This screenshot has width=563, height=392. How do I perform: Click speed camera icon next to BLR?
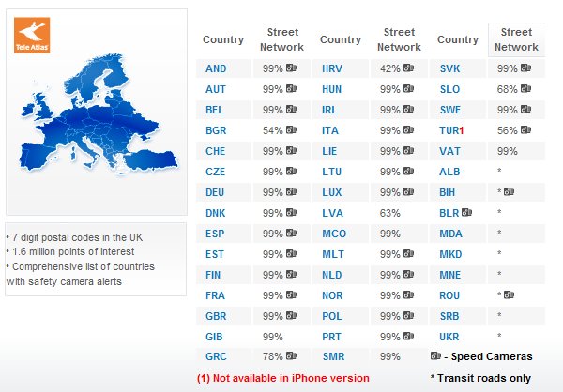467,213
